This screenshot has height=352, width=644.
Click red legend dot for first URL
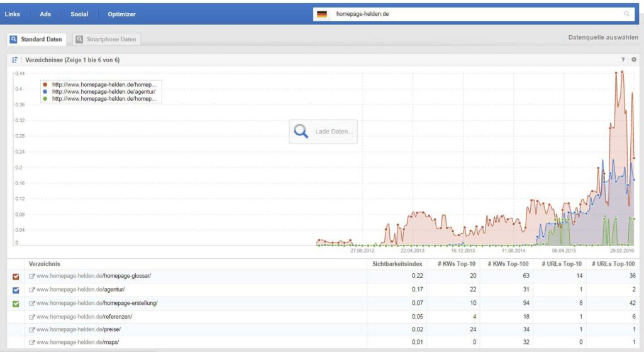(x=45, y=85)
